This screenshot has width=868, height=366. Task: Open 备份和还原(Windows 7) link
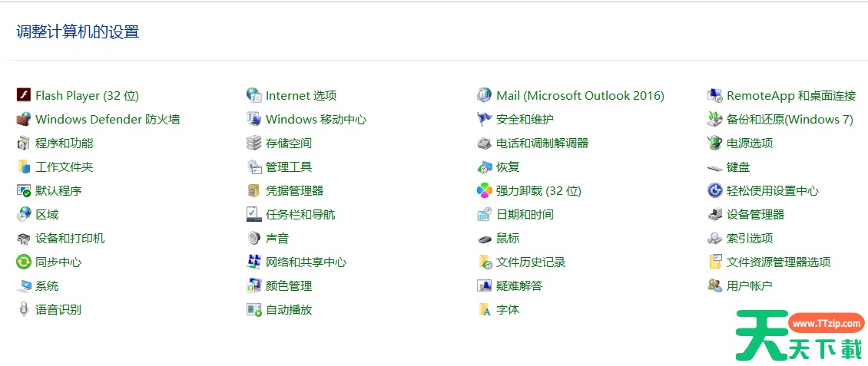tap(790, 119)
